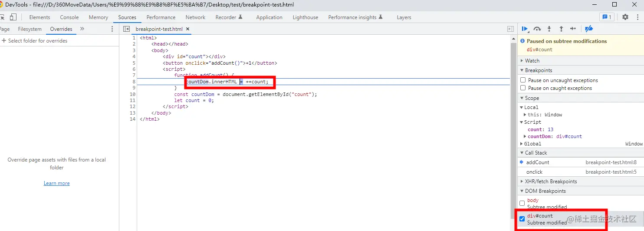Hide the debugger sidebar

pos(510,29)
